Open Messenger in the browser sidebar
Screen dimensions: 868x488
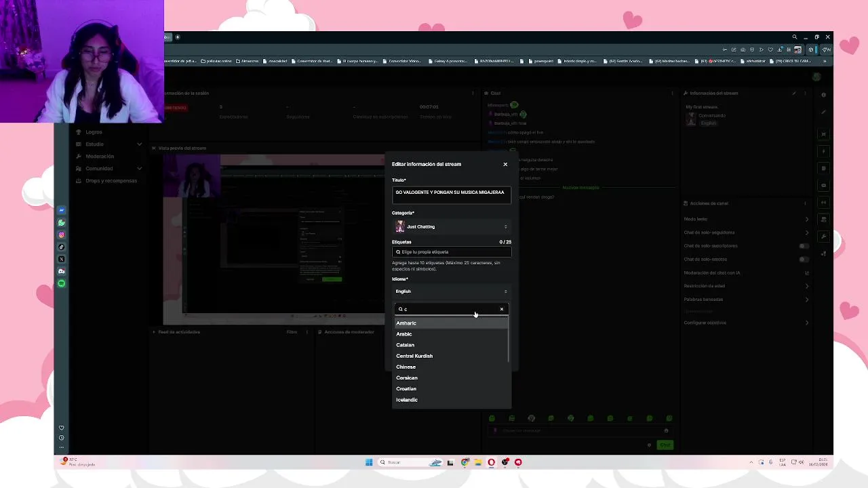coord(61,210)
